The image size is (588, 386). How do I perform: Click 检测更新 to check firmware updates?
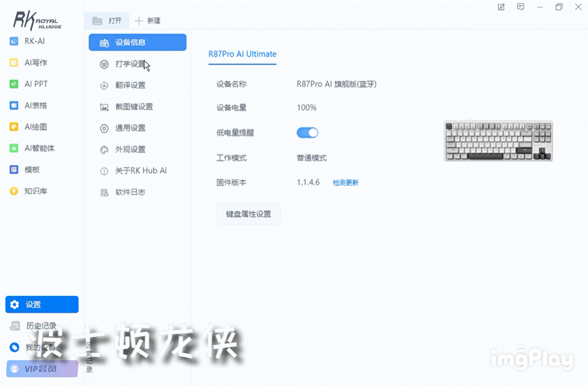point(345,182)
